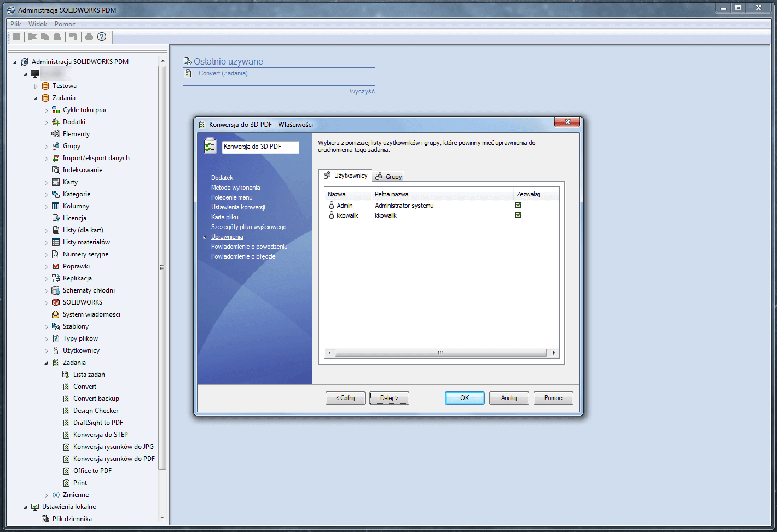Image resolution: width=777 pixels, height=532 pixels.
Task: Uncheck Zezwalaj for Admin user
Action: tap(518, 205)
